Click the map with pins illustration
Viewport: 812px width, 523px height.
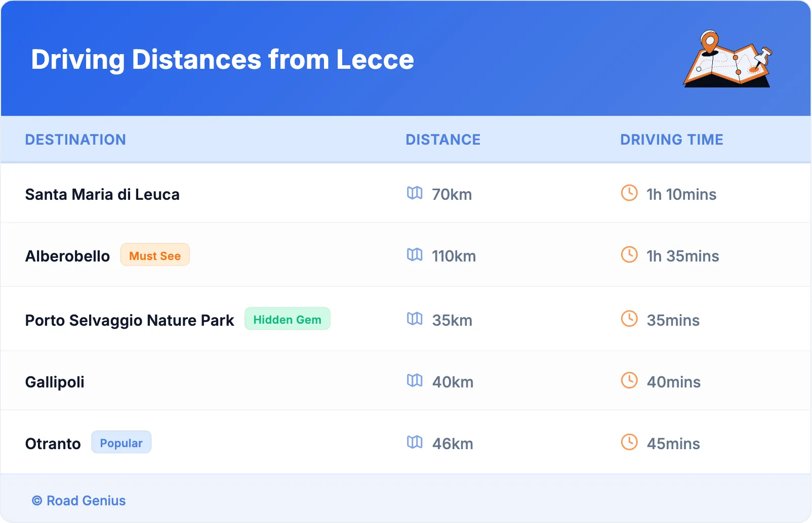click(727, 59)
